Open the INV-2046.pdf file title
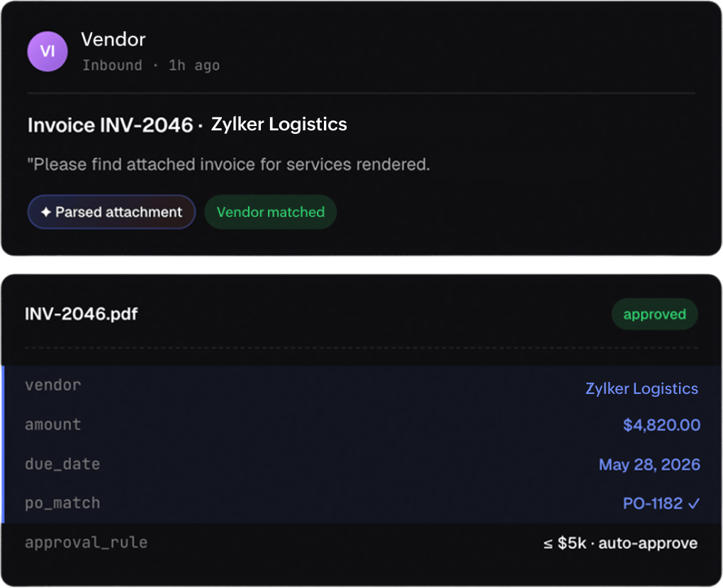The height and width of the screenshot is (588, 723). (81, 315)
